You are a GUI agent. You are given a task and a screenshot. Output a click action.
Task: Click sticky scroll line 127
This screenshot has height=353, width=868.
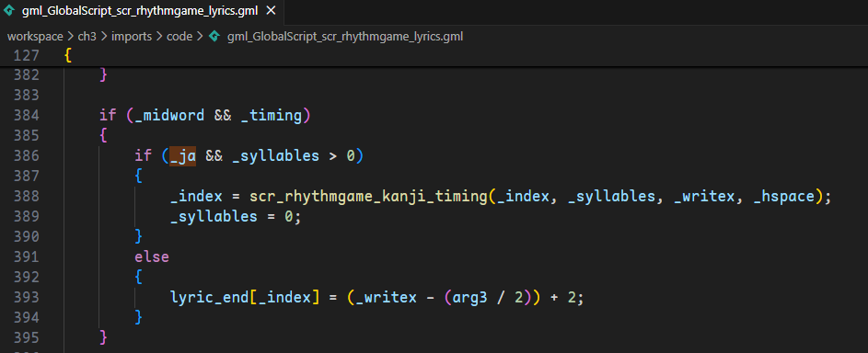click(x=434, y=55)
